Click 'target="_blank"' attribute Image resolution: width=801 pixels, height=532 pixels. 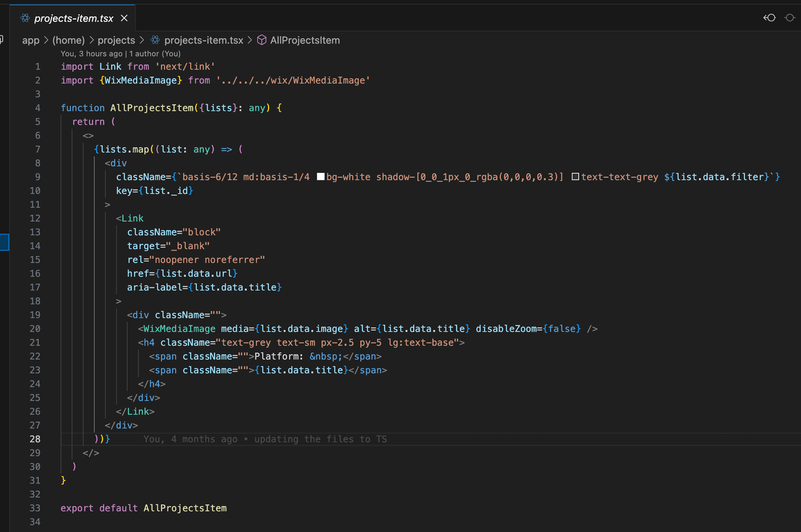tap(169, 246)
